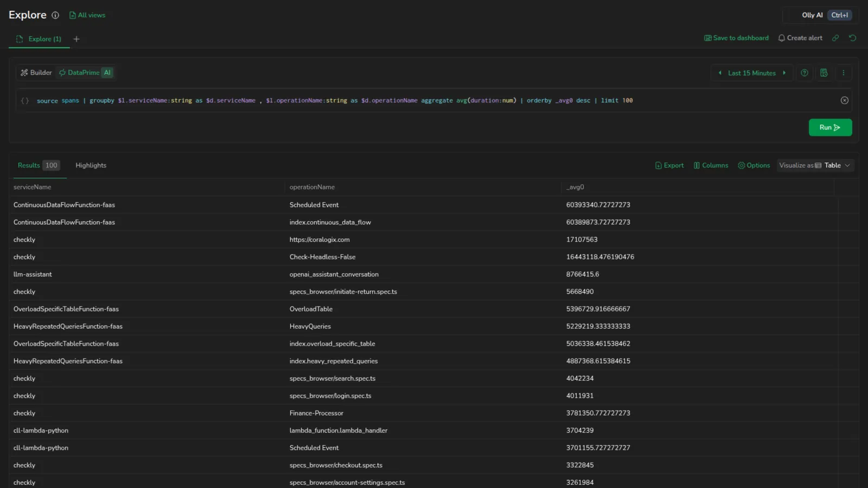Click value 60393340.72727273
This screenshot has height=488, width=868.
[x=598, y=205]
